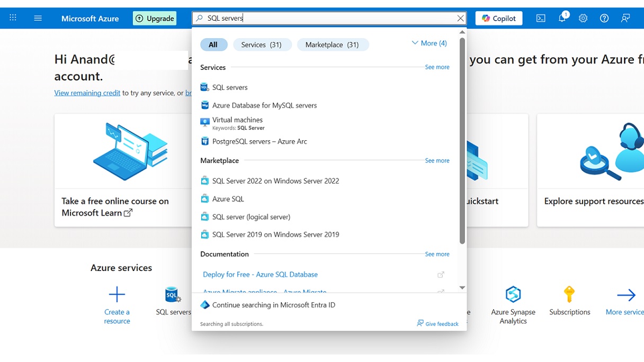Image resolution: width=644 pixels, height=362 pixels.
Task: Click the search magnifier icon
Action: [200, 18]
